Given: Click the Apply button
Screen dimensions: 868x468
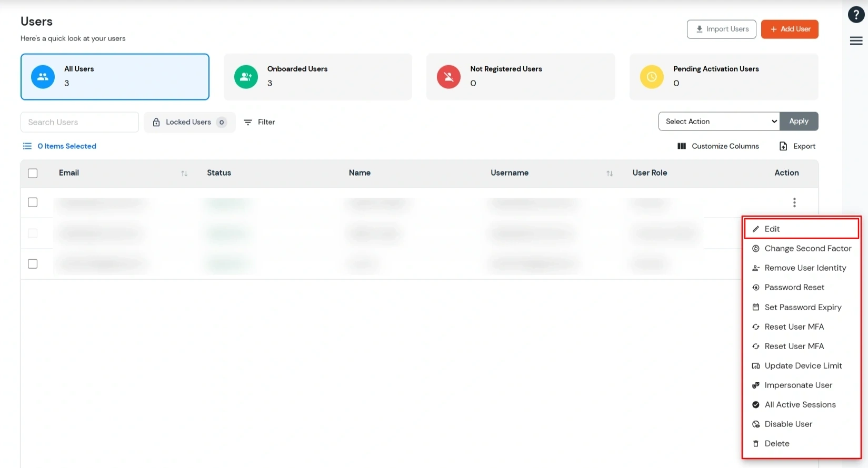Looking at the screenshot, I should pos(799,121).
